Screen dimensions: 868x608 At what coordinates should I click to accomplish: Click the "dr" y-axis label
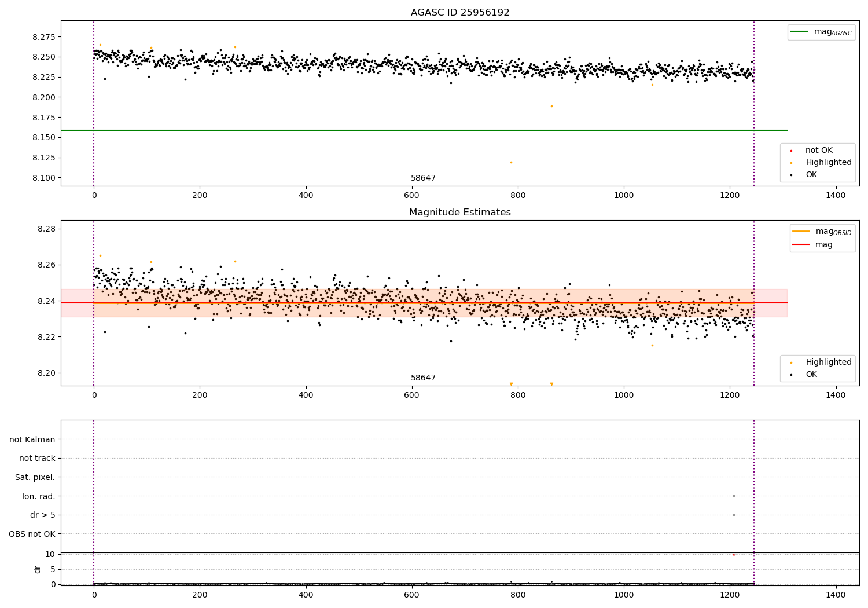click(38, 569)
